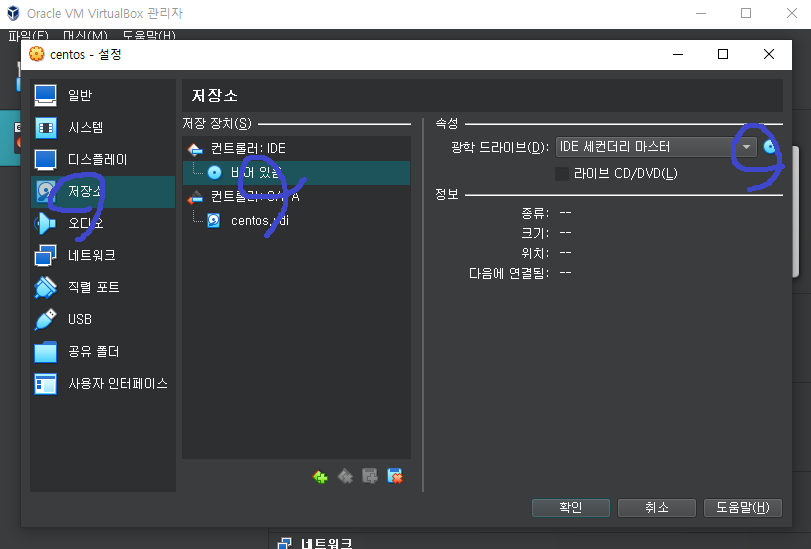Click the add storage attachment icon
811x549 pixels.
click(370, 476)
